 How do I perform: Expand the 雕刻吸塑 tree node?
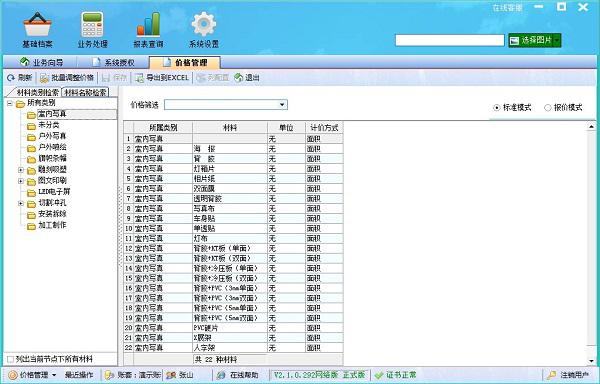pos(21,170)
